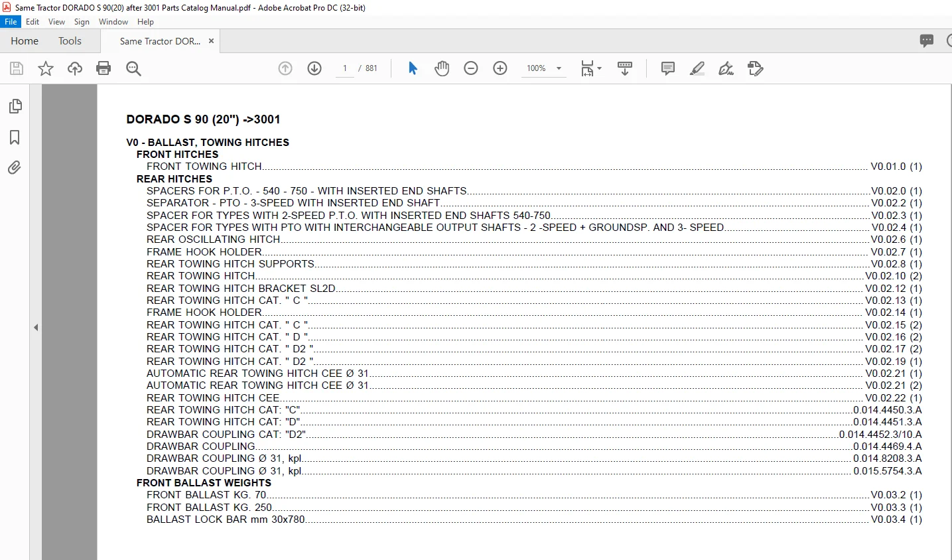Select the Same Tractor DOR... document tab
Image resolution: width=952 pixels, height=560 pixels.
160,41
